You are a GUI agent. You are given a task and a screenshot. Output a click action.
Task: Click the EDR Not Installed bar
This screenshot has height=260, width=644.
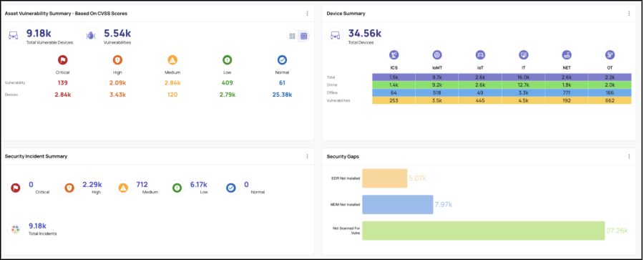click(x=385, y=178)
